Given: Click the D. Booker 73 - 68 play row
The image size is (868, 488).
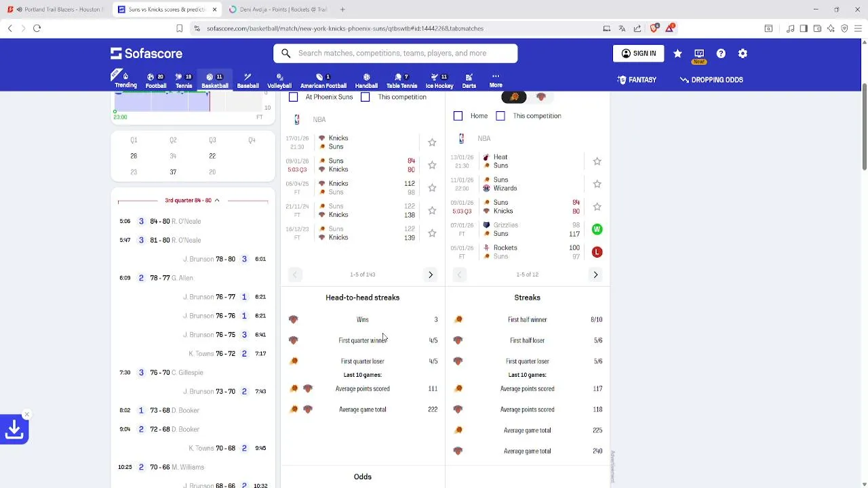Looking at the screenshot, I should [193, 410].
